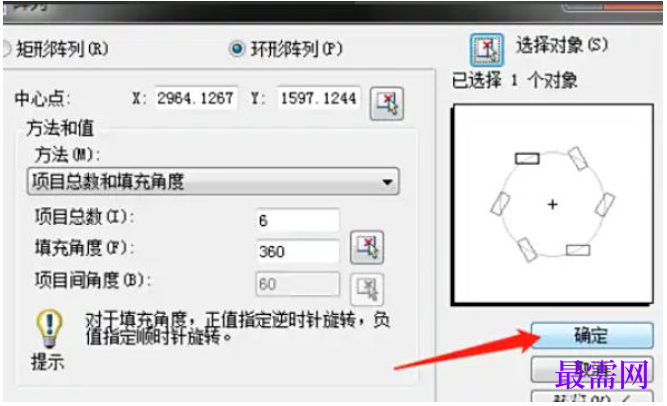This screenshot has width=667, height=406.
Task: Click the 项目总数和填充角度 combo box
Action: (213, 182)
